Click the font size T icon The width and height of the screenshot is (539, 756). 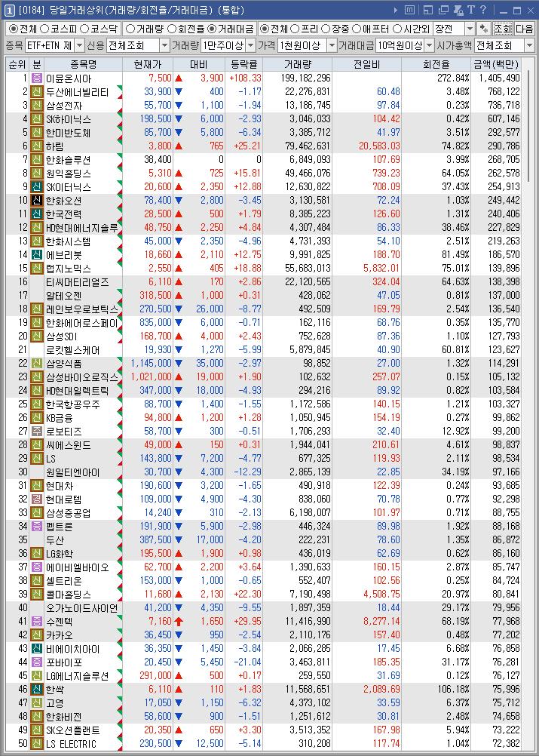coord(470,10)
